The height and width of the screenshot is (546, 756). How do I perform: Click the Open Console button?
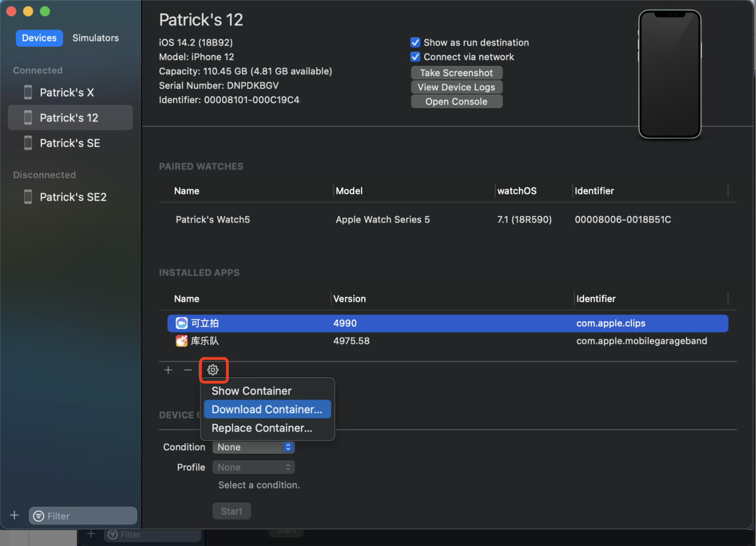pyautogui.click(x=457, y=102)
